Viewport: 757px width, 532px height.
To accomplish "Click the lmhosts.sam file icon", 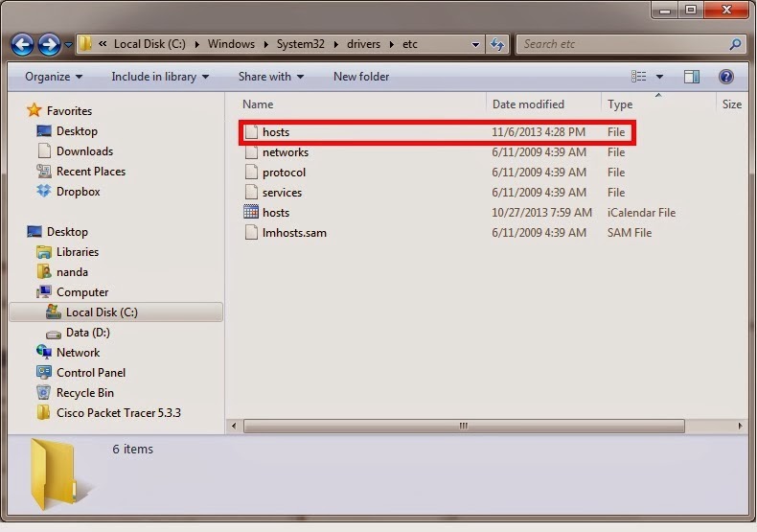I will point(251,233).
